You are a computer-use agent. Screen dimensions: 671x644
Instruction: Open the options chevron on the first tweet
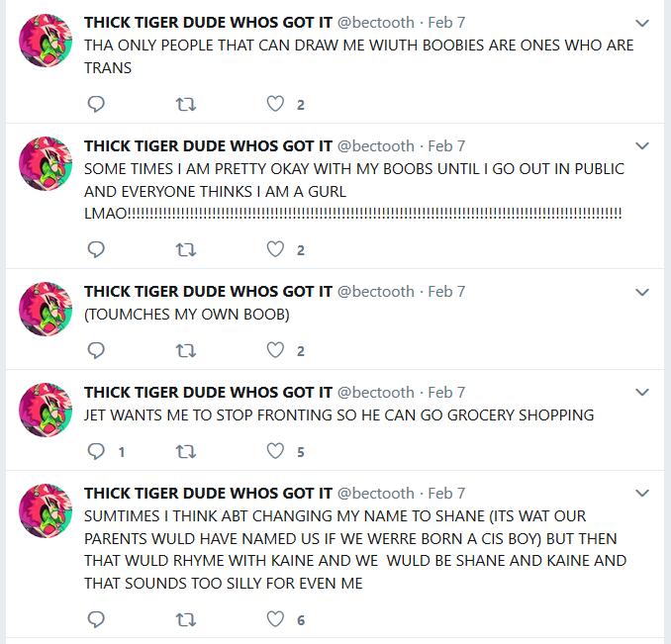pyautogui.click(x=642, y=23)
